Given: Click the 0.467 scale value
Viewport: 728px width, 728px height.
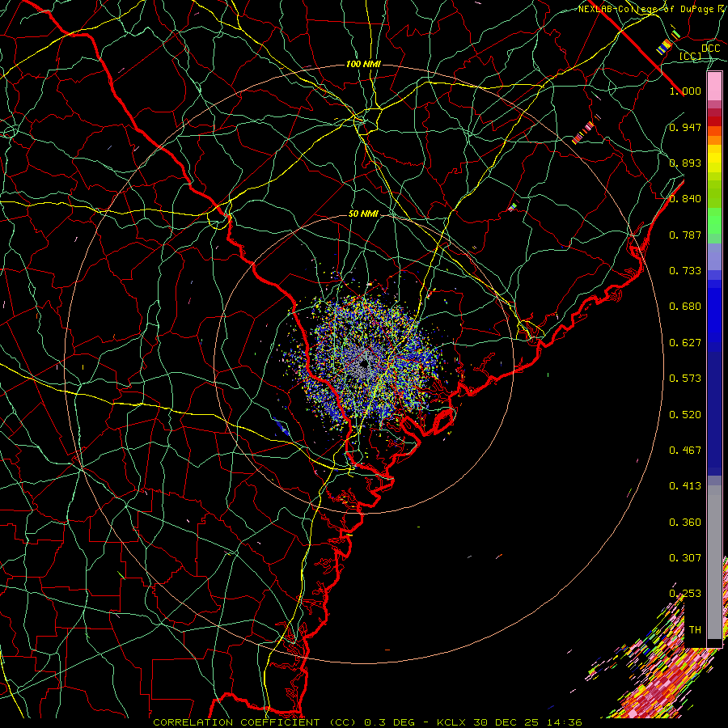Looking at the screenshot, I should point(685,451).
